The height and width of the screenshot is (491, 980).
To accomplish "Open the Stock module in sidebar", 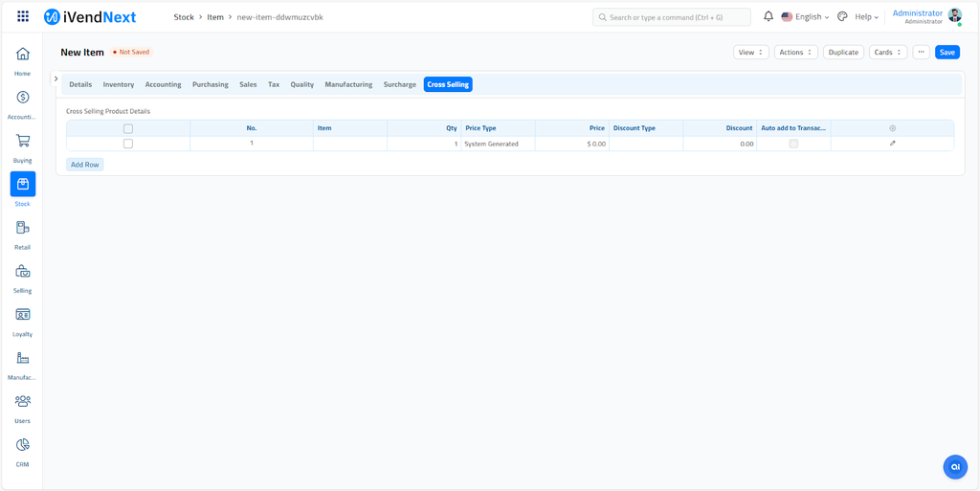I will coord(22,185).
